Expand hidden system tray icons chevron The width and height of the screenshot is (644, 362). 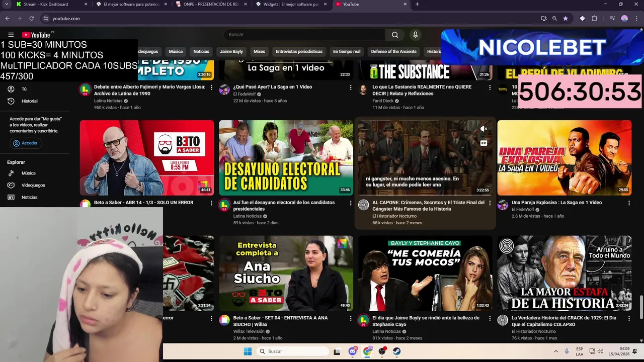tap(556, 351)
